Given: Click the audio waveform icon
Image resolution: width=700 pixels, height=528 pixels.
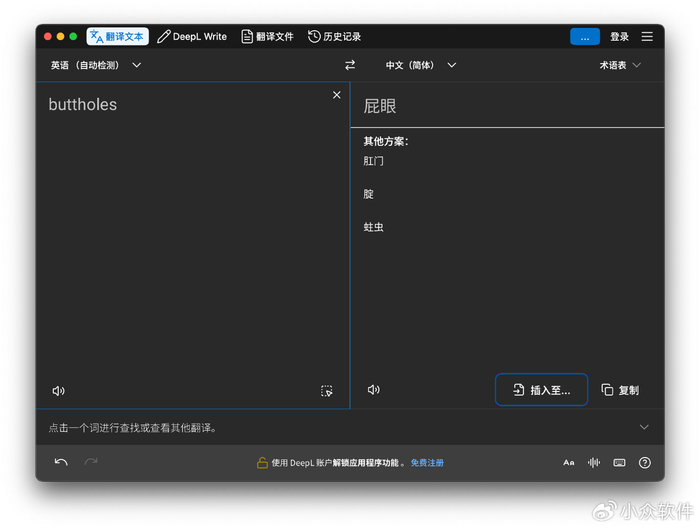Looking at the screenshot, I should tap(594, 463).
